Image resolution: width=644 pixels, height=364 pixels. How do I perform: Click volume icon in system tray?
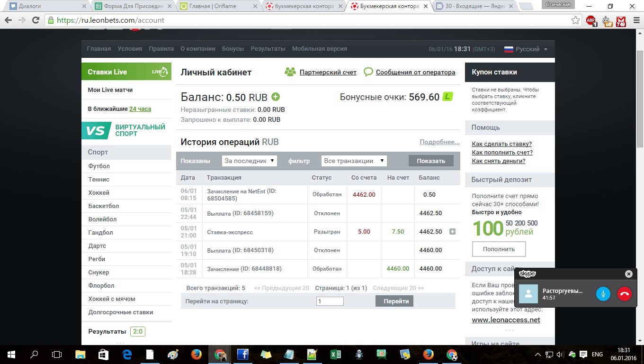point(560,354)
